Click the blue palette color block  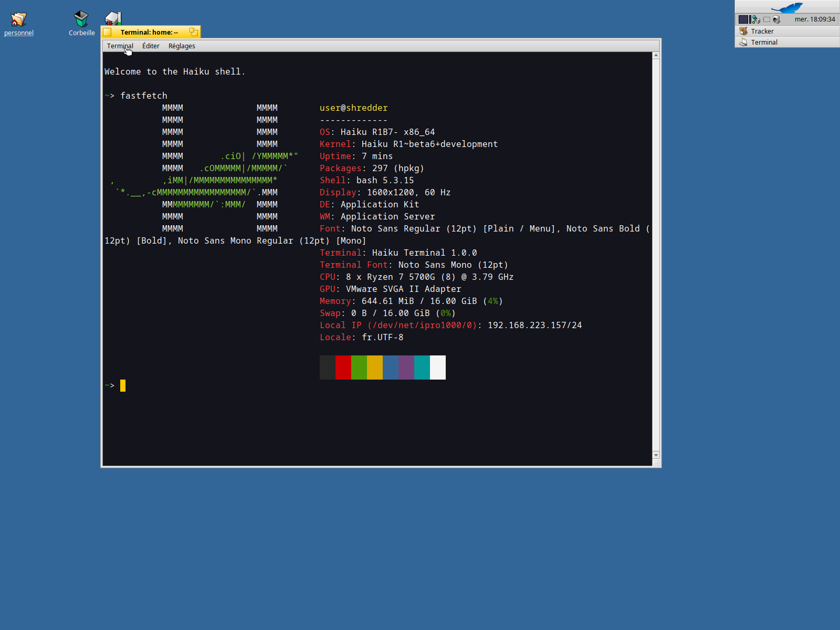(x=391, y=367)
